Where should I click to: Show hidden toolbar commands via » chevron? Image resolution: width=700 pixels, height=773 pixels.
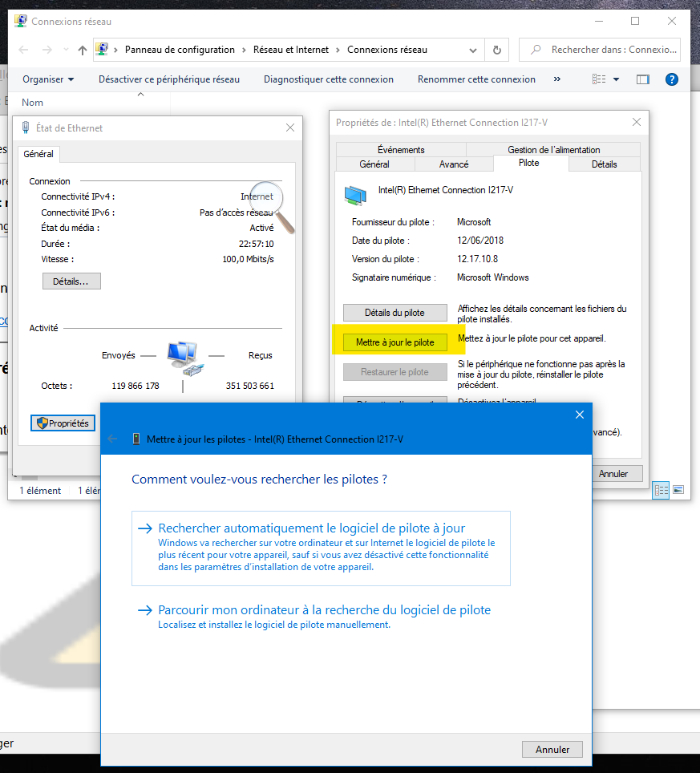[557, 79]
